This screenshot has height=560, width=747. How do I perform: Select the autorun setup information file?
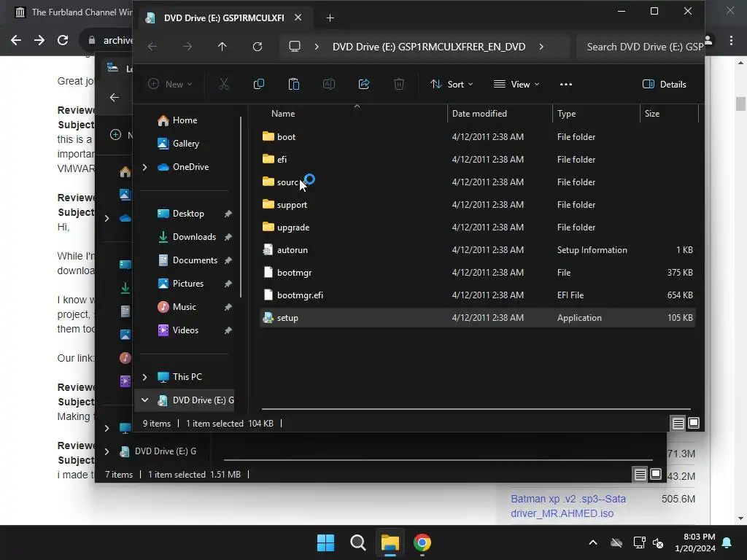477,250
